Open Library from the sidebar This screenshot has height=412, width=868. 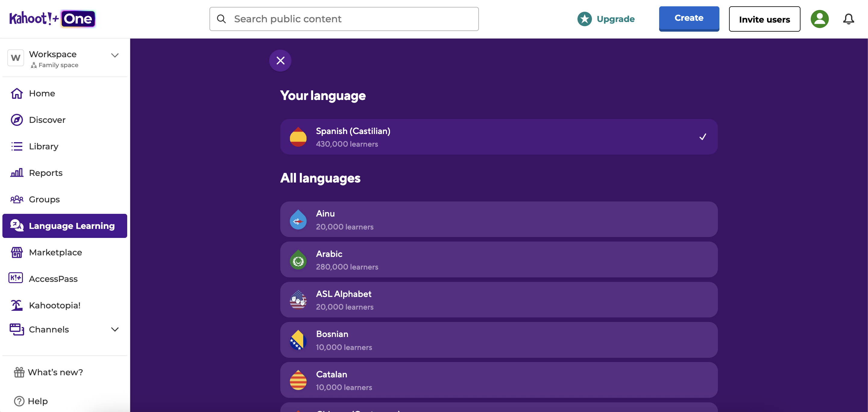tap(65, 146)
